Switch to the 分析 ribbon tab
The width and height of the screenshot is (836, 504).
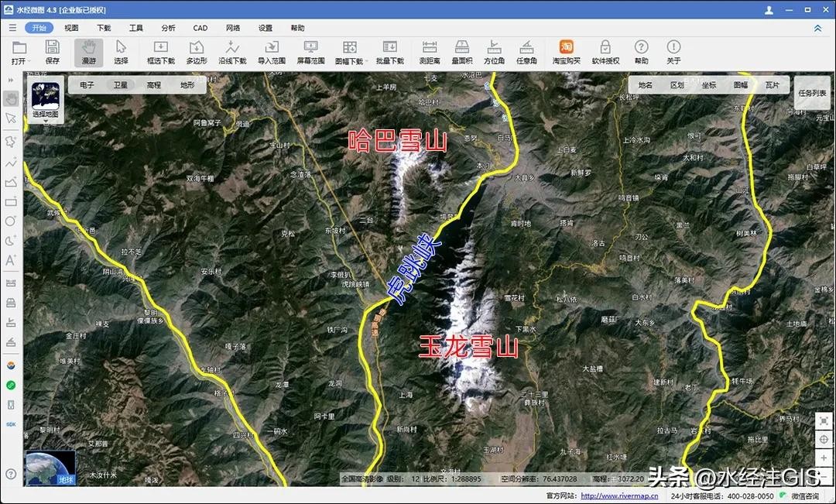168,28
